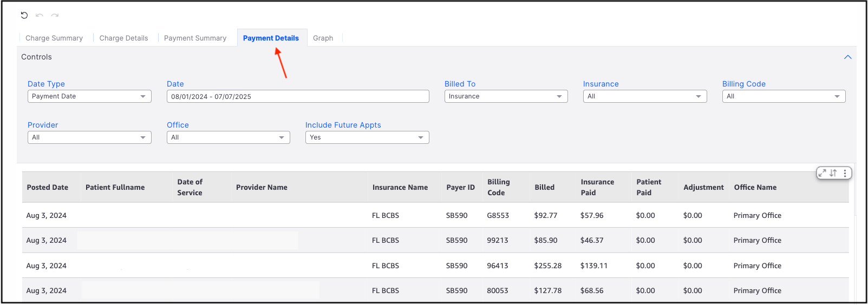The width and height of the screenshot is (868, 305).
Task: Go to the Payment Summary tab
Action: pos(195,38)
